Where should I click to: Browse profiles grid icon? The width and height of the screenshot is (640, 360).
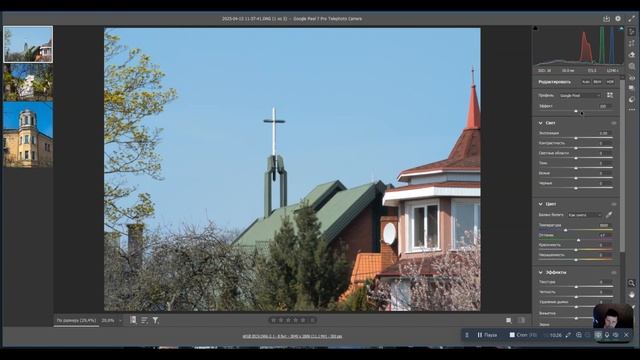(x=610, y=95)
